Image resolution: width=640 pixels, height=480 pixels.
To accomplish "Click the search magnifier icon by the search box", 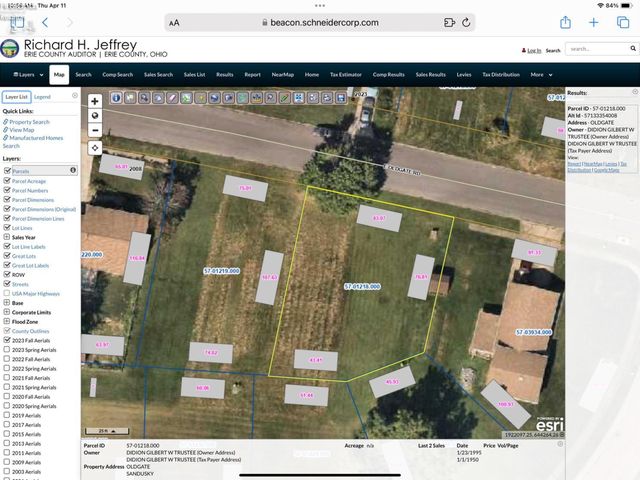I will 632,49.
